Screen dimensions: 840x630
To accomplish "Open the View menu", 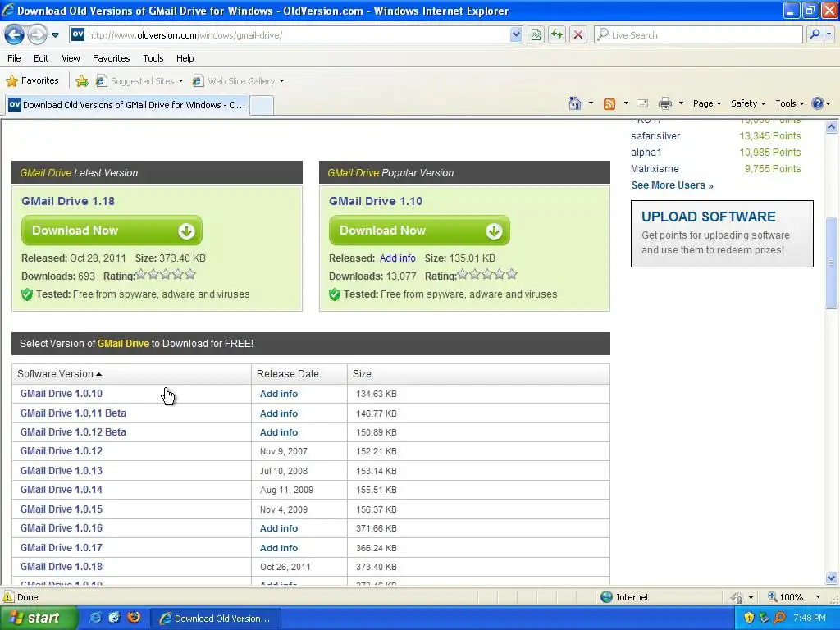I will [x=71, y=58].
